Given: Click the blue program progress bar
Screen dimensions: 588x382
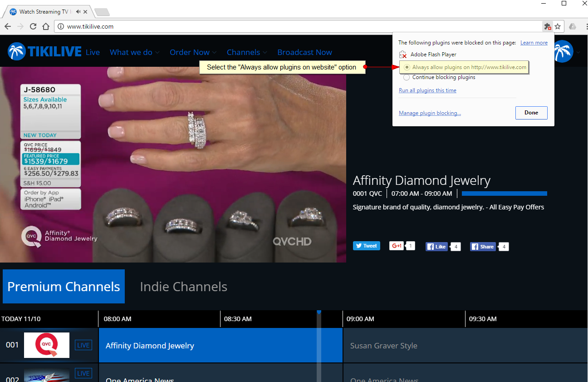Looking at the screenshot, I should click(504, 193).
